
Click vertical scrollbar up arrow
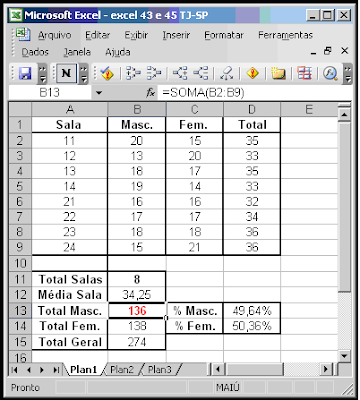(344, 115)
